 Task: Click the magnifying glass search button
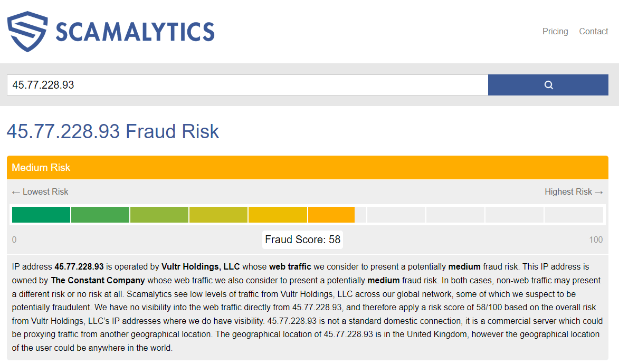click(x=548, y=85)
